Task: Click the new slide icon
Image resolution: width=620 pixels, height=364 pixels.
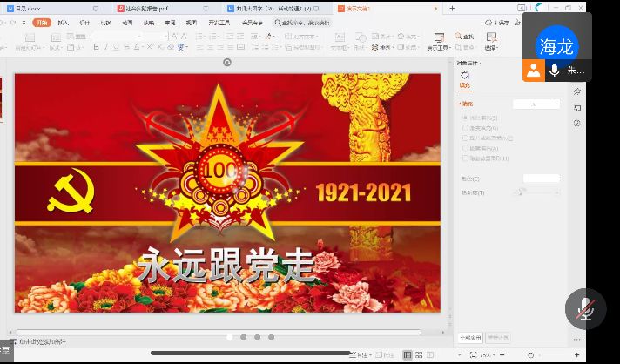Action: point(30,37)
